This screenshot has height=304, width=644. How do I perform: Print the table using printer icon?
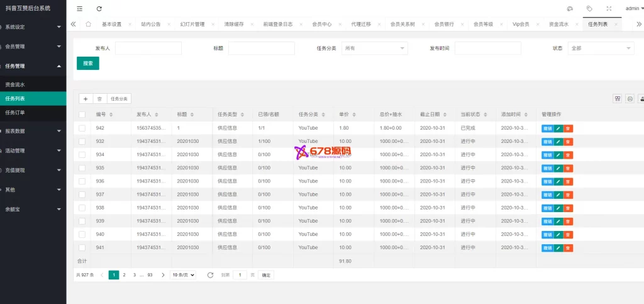click(630, 99)
